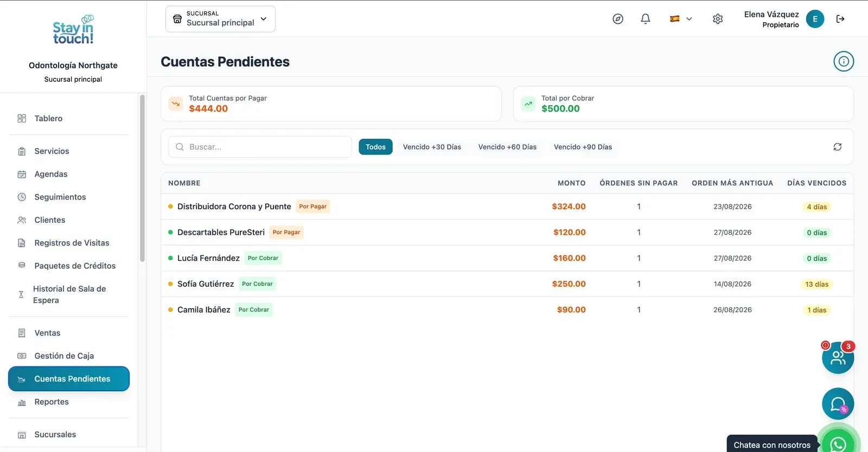Open the team users floating button
868x452 pixels.
[x=838, y=358]
